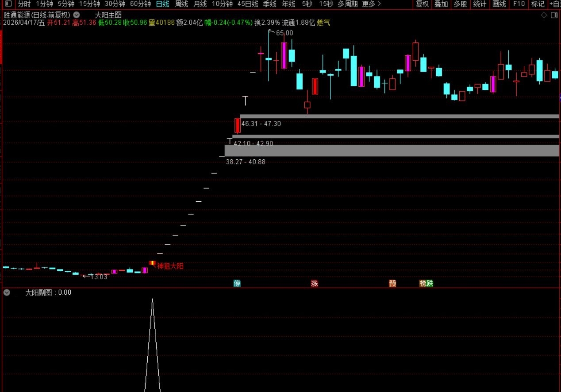561x392 pixels.
Task: Select the 5分钟 period tab
Action: (66, 4)
